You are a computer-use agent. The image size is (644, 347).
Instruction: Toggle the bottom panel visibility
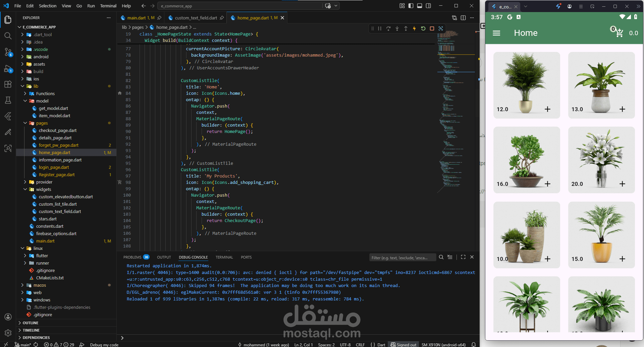[x=420, y=6]
